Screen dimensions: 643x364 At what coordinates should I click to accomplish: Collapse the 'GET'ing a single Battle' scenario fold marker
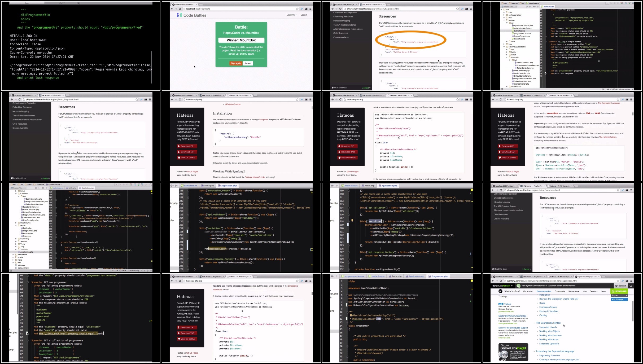pyautogui.click(x=546, y=42)
